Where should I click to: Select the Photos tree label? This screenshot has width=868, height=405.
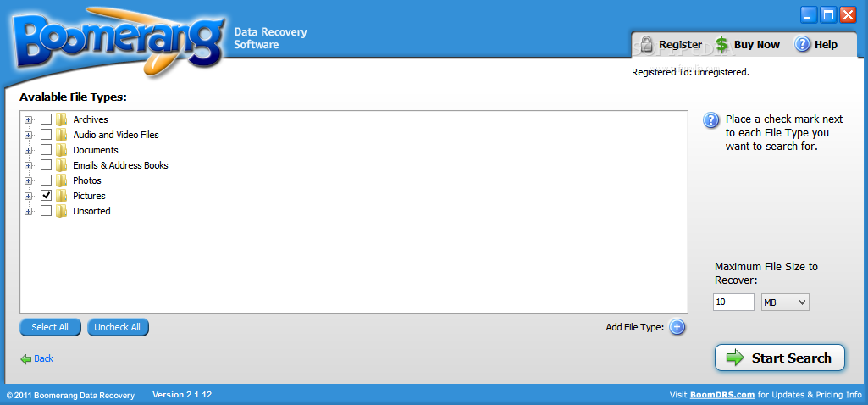pyautogui.click(x=87, y=180)
